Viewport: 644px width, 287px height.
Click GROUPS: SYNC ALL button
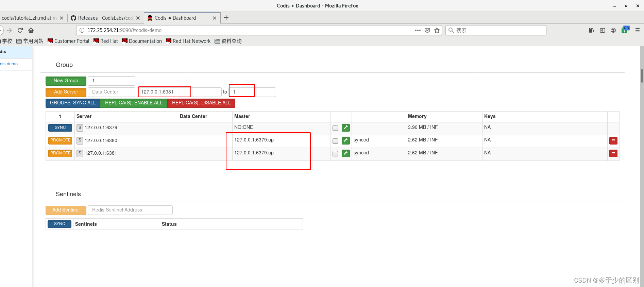(x=73, y=103)
